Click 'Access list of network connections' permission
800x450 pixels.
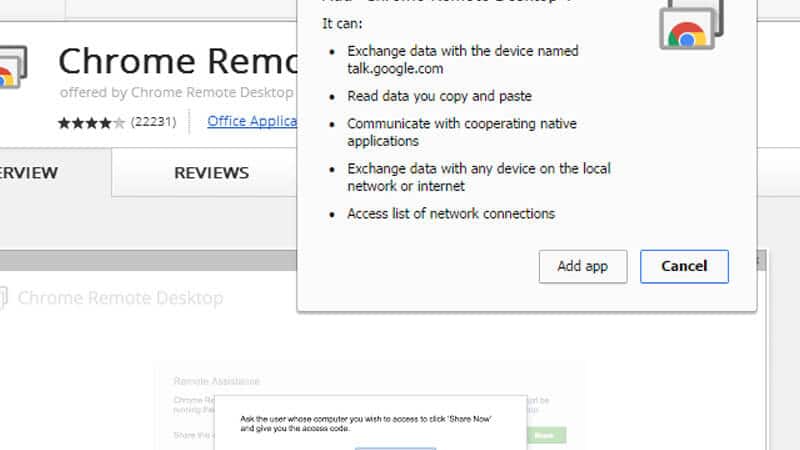[x=451, y=213]
